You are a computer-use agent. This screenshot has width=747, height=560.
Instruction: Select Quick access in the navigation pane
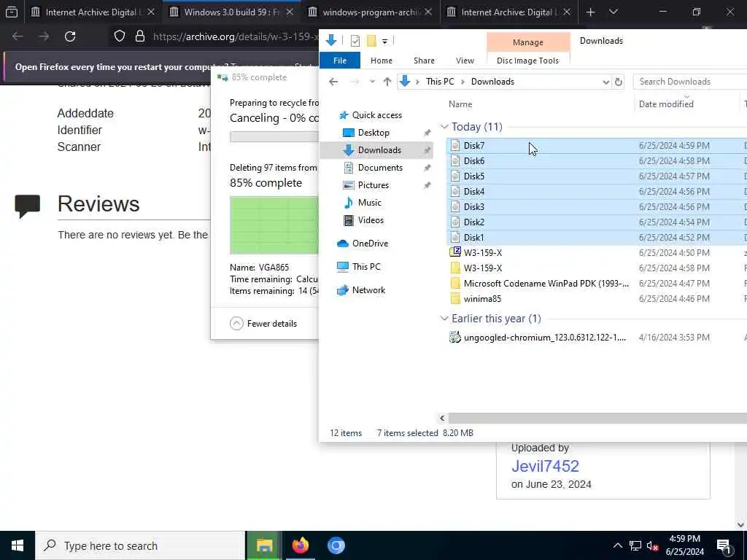[x=377, y=114]
